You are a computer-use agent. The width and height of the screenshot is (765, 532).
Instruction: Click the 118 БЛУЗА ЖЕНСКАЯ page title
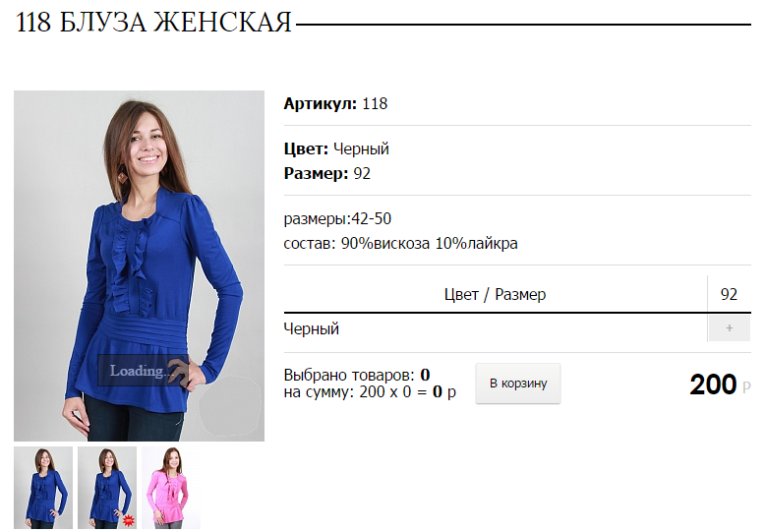point(153,23)
